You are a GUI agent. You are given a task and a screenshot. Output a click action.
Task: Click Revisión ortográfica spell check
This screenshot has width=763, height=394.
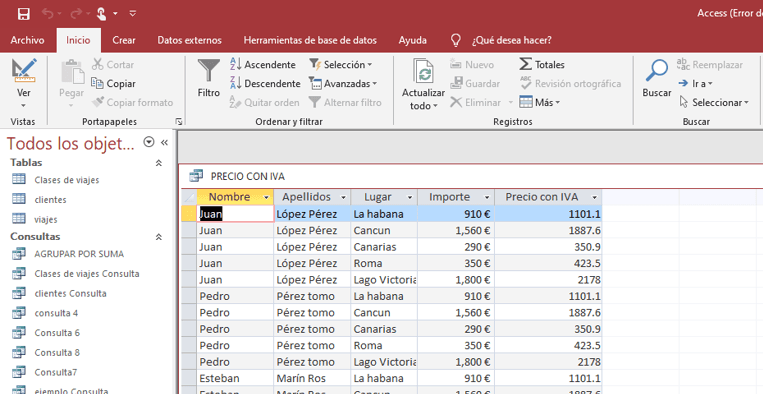570,83
